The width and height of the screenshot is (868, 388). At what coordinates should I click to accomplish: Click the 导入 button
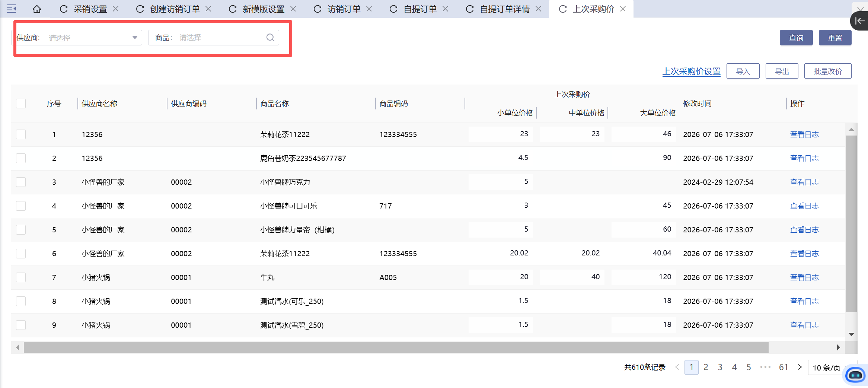point(743,71)
